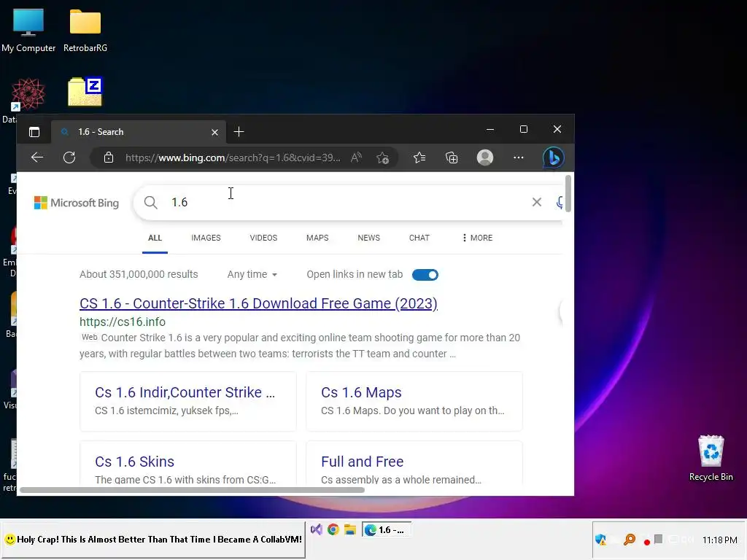
Task: Click the orange magnifier tray icon
Action: coord(630,540)
